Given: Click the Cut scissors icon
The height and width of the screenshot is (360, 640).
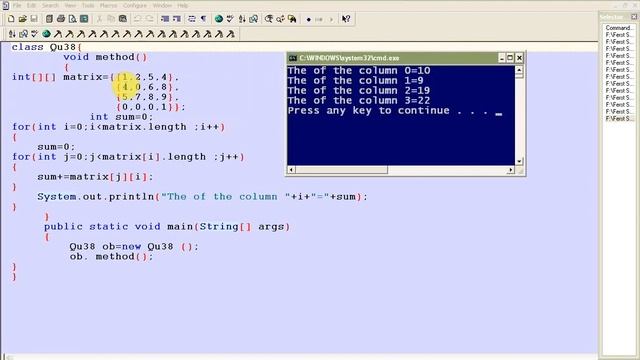Looking at the screenshot, I should [x=99, y=19].
